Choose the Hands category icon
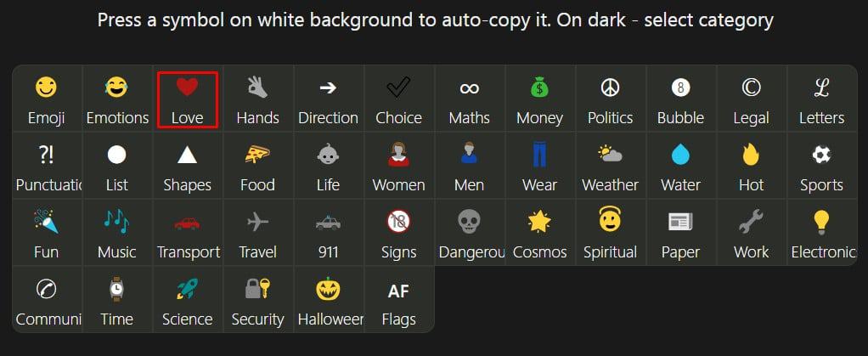 pyautogui.click(x=257, y=99)
